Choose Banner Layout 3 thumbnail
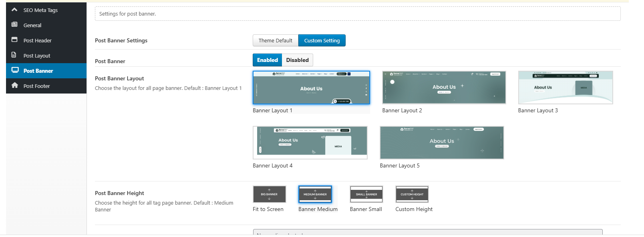Viewport: 644px width, 237px height. [565, 88]
